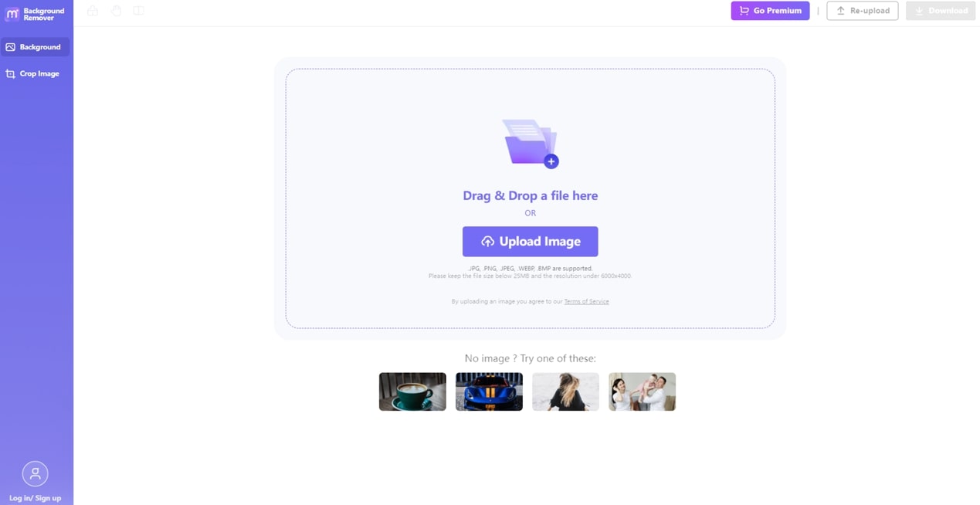Select the family with baby sample image
This screenshot has width=980, height=505.
point(642,391)
